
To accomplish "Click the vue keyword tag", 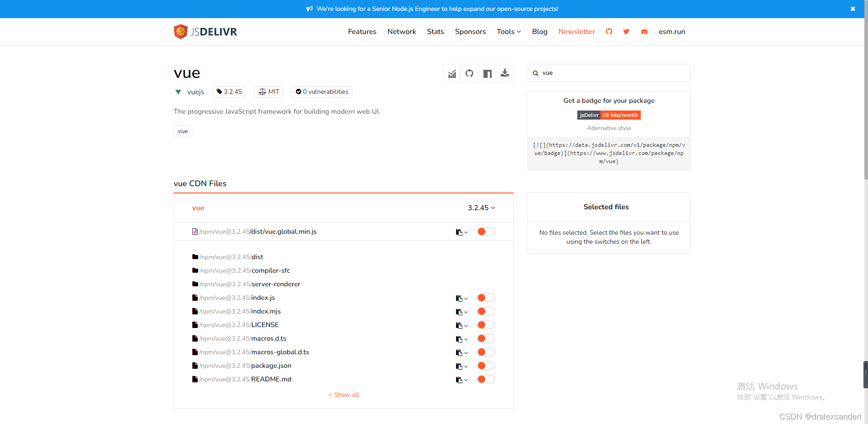I will pyautogui.click(x=183, y=131).
